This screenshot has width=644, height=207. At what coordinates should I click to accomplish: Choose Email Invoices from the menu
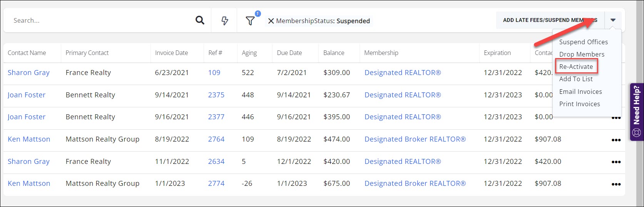(x=580, y=92)
